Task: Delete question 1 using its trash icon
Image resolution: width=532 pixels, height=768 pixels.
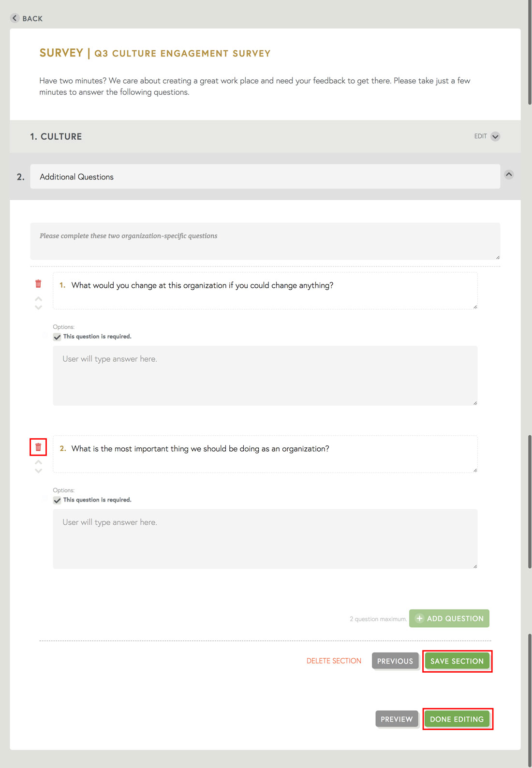Action: pos(38,284)
